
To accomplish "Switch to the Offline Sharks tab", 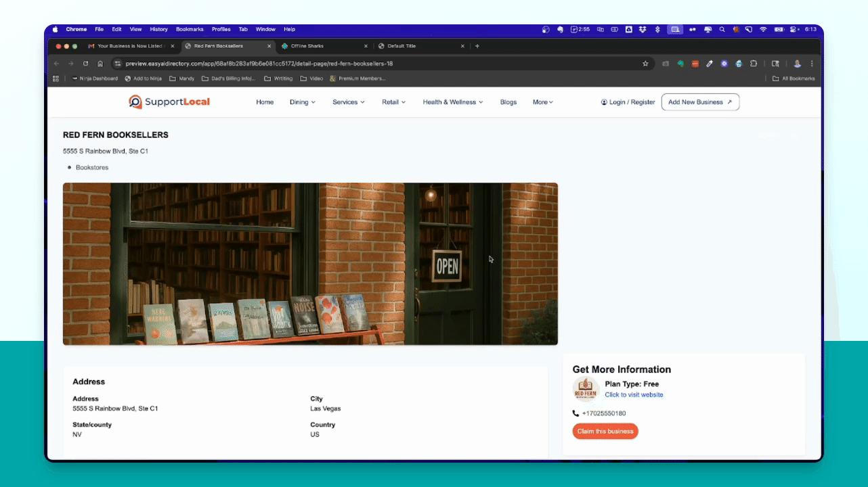I will tap(325, 46).
